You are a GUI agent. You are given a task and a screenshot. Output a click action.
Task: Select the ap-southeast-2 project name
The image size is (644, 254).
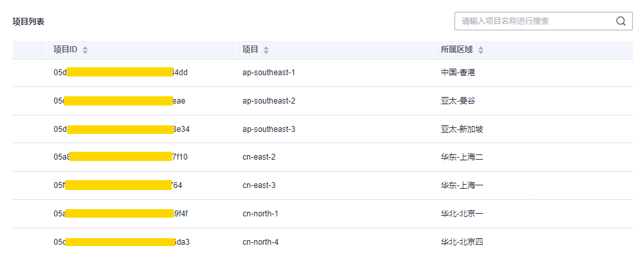pyautogui.click(x=269, y=101)
